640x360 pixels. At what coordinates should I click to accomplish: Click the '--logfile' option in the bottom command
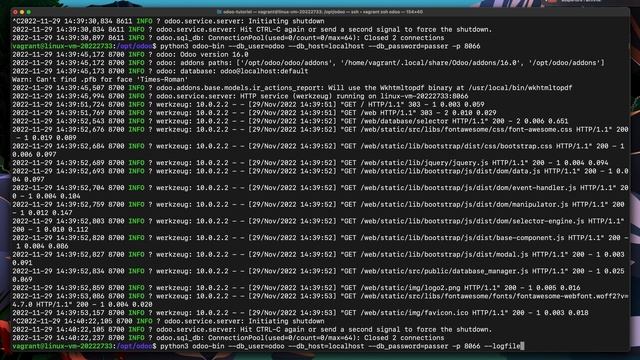(x=502, y=346)
